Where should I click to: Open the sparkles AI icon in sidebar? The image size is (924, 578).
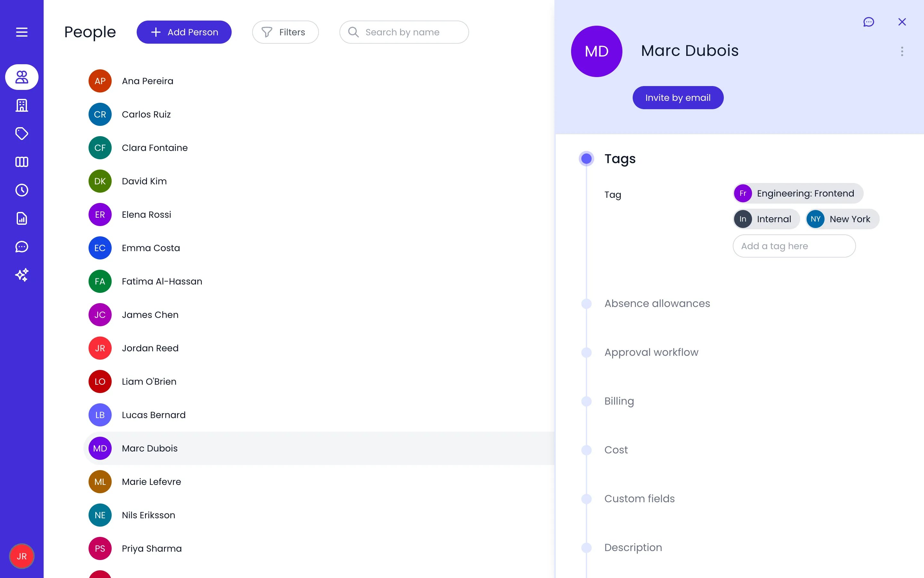(x=22, y=275)
